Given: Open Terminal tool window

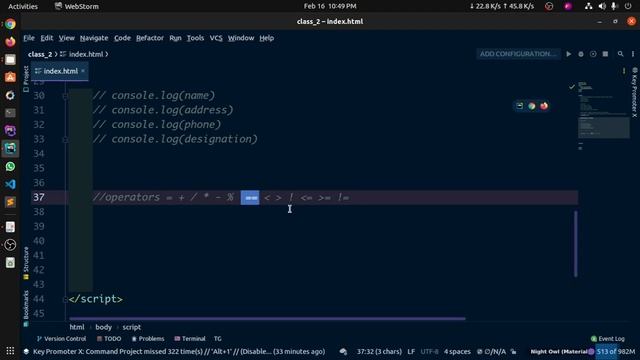Looking at the screenshot, I should click(x=190, y=339).
